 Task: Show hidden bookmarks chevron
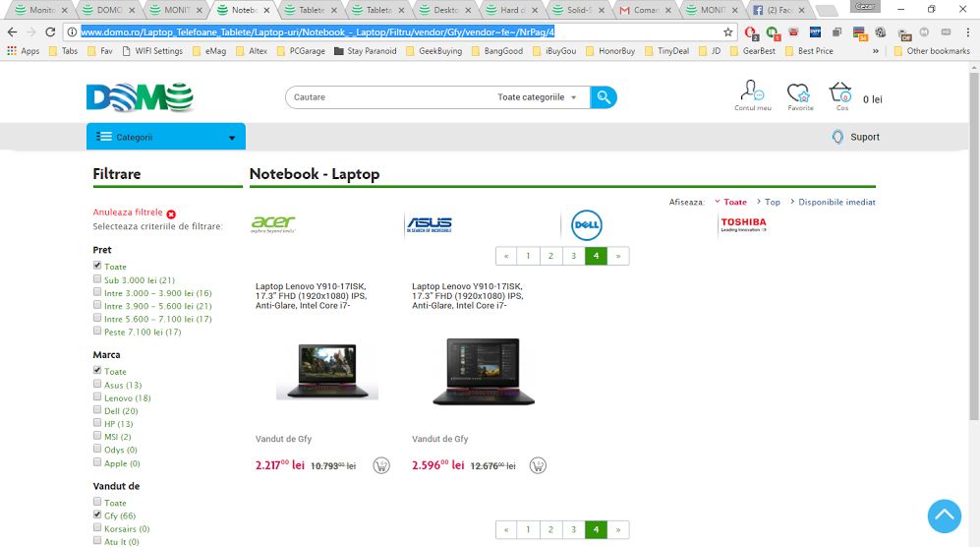876,51
